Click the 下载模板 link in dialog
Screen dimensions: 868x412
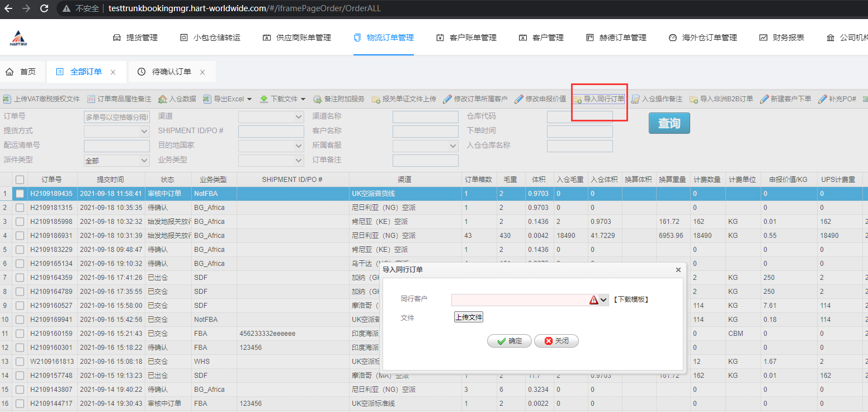point(631,299)
